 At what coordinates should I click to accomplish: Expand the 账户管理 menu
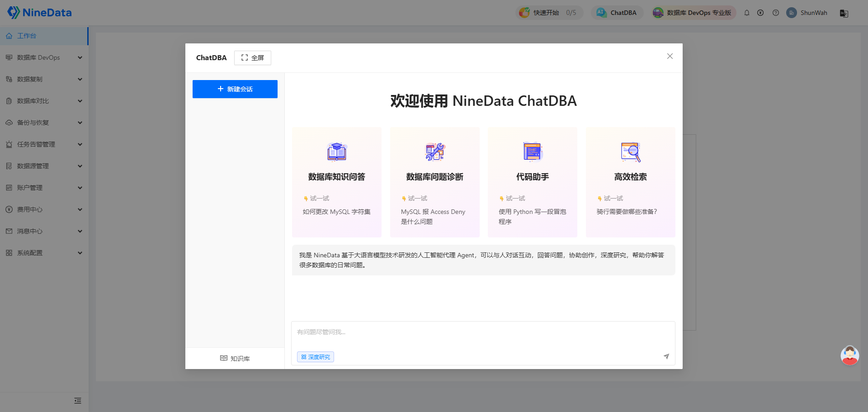[44, 188]
